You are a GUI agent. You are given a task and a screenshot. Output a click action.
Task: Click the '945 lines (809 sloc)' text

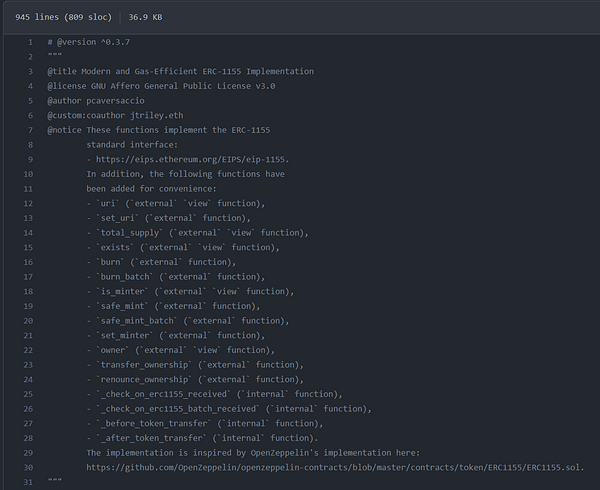click(64, 17)
